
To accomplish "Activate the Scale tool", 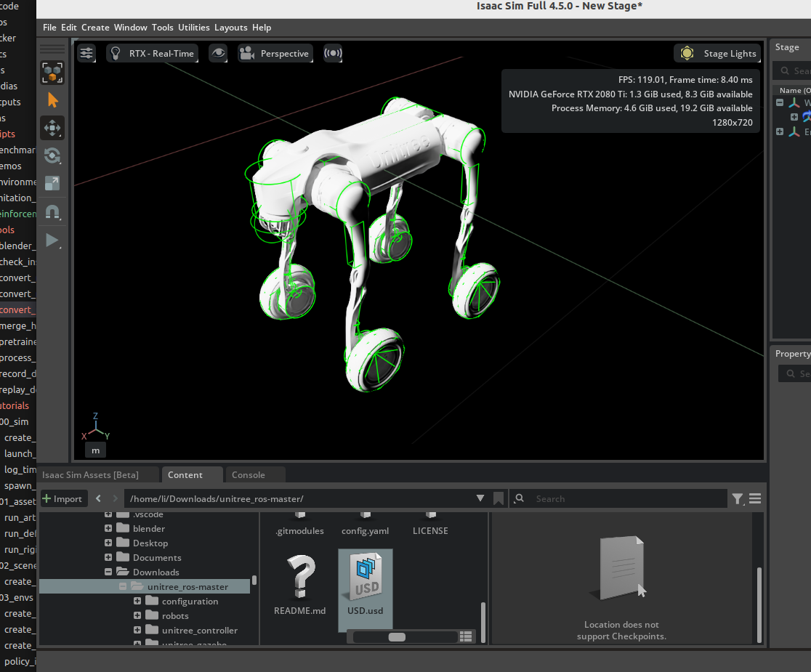I will [x=52, y=183].
